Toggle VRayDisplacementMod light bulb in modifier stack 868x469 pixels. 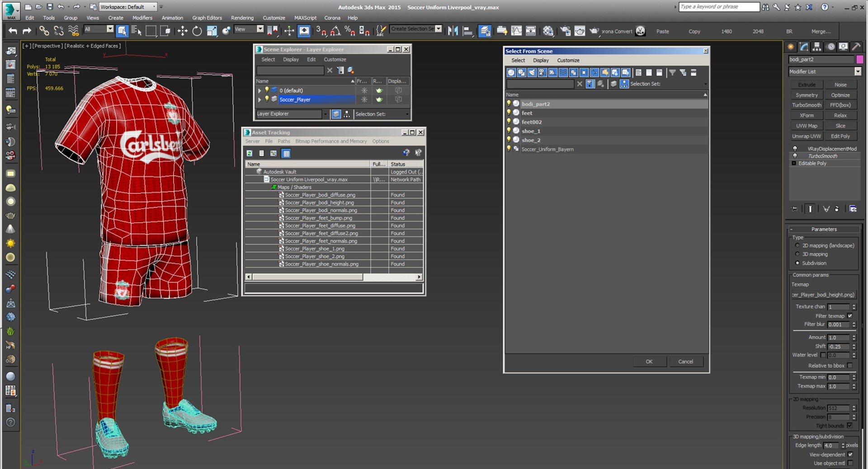pyautogui.click(x=795, y=149)
